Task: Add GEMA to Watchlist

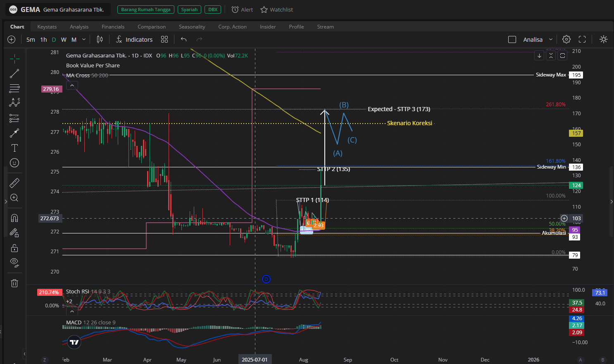Action: click(277, 10)
